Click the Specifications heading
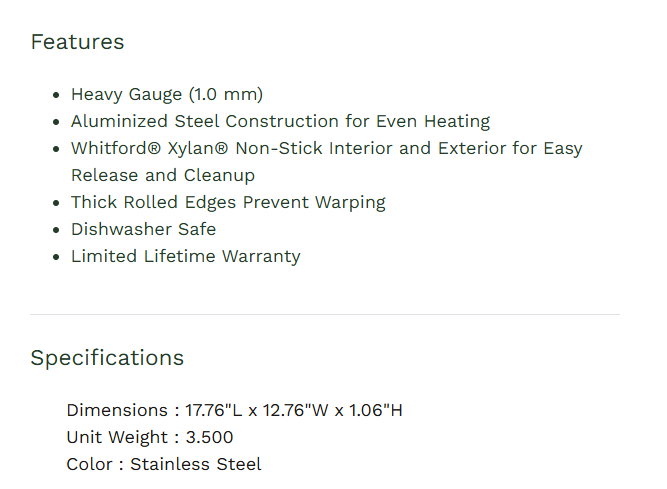Image resolution: width=667 pixels, height=489 pixels. 107,358
